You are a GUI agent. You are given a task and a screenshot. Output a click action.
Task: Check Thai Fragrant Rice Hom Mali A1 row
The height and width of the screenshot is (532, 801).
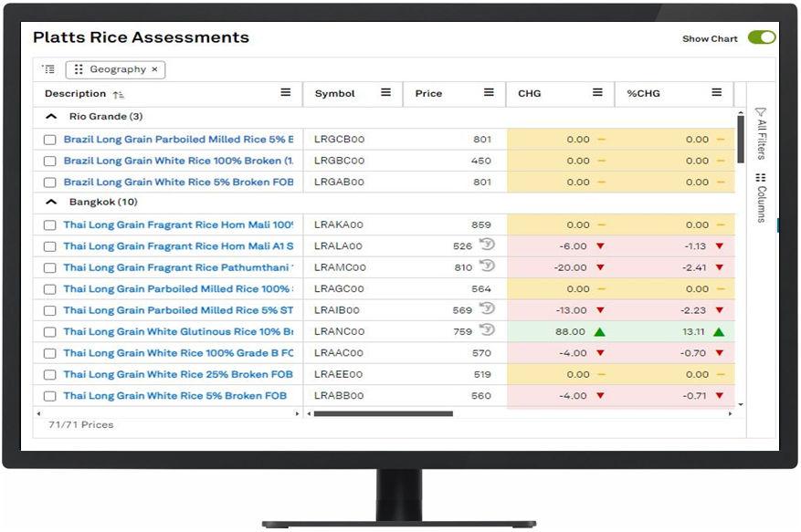coord(49,246)
